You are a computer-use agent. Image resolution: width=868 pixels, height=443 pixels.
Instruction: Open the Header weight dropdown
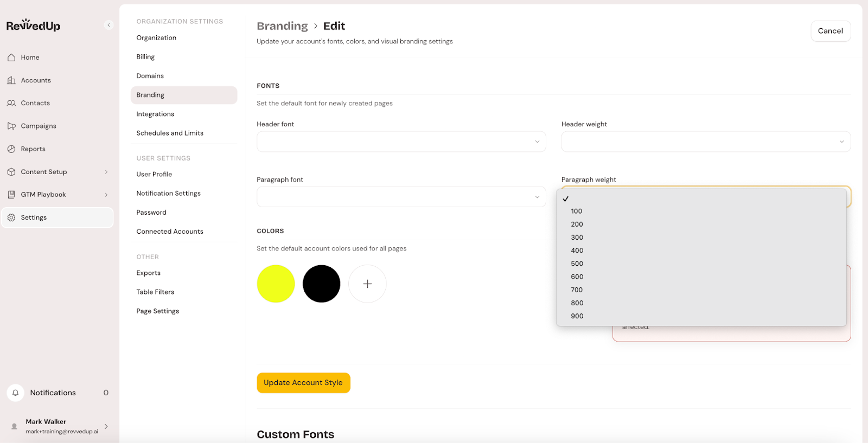pos(705,142)
